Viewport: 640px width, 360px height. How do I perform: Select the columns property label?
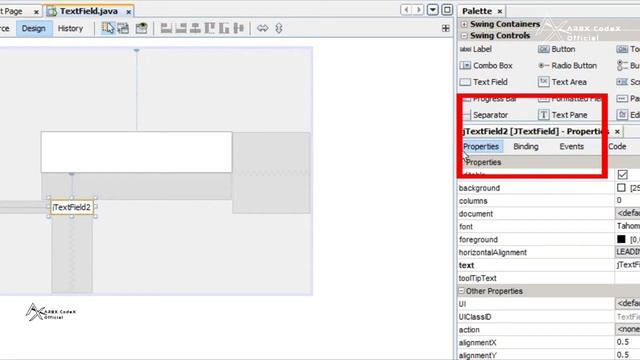point(473,201)
